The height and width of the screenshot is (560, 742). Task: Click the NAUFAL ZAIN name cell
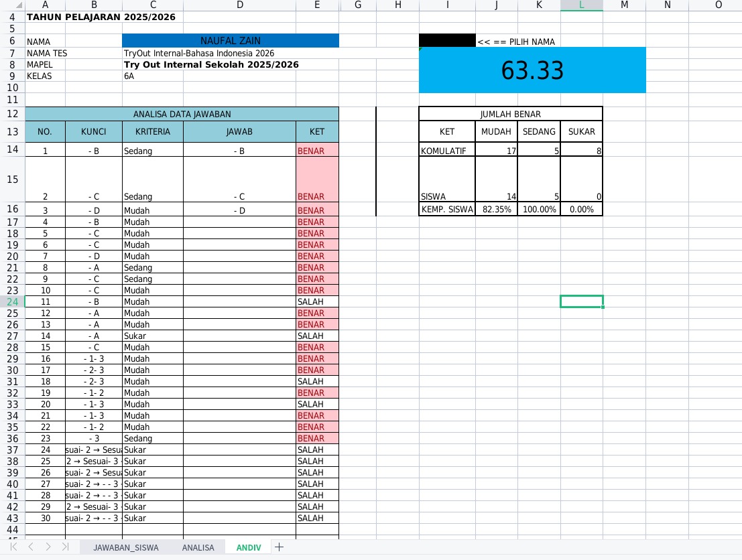(231, 41)
